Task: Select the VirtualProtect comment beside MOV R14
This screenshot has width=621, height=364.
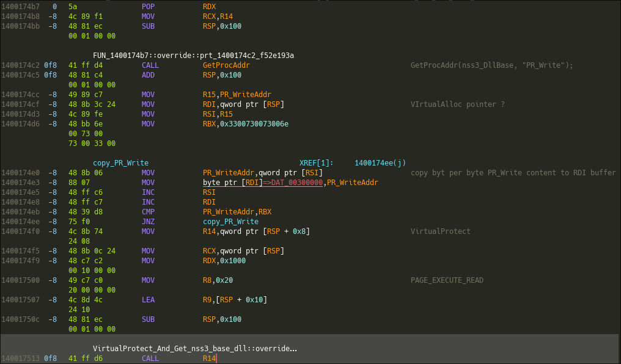Action: pyautogui.click(x=441, y=231)
